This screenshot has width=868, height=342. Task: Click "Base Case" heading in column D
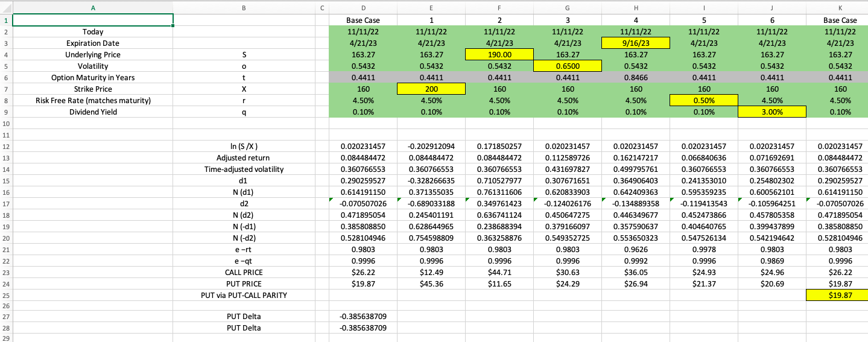[x=363, y=20]
